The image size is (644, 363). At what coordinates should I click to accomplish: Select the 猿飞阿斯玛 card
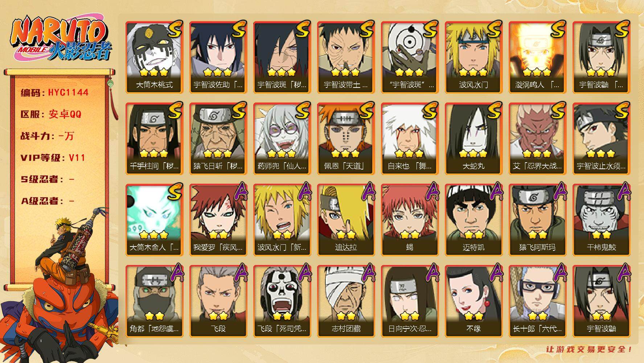pos(538,220)
